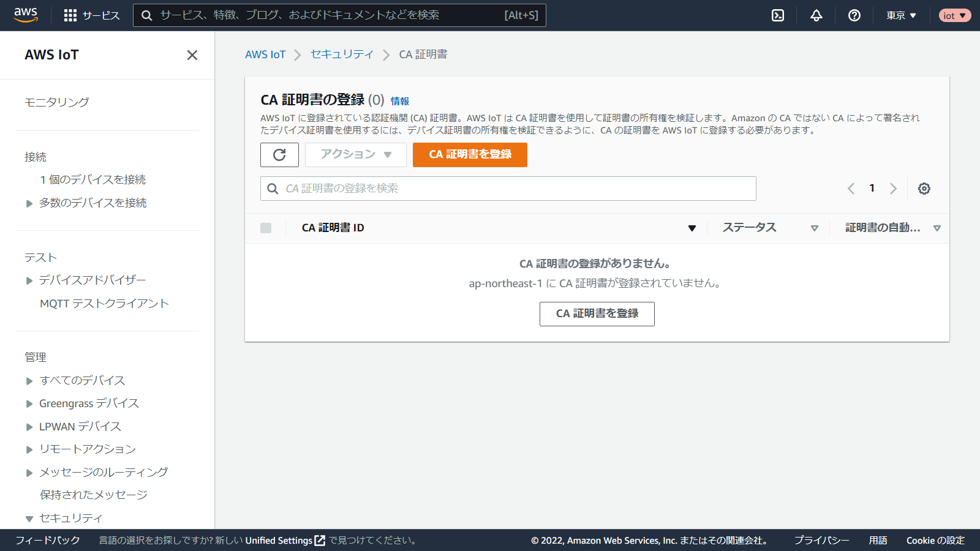Viewport: 980px width, 551px height.
Task: Open the help question mark icon
Action: tap(854, 15)
